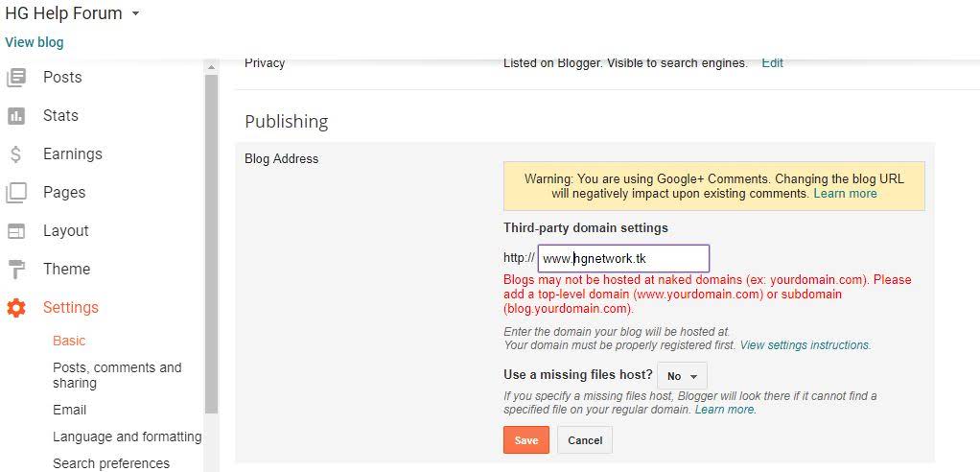Click the Layout sidebar icon
Image resolution: width=980 pixels, height=472 pixels.
(x=16, y=231)
